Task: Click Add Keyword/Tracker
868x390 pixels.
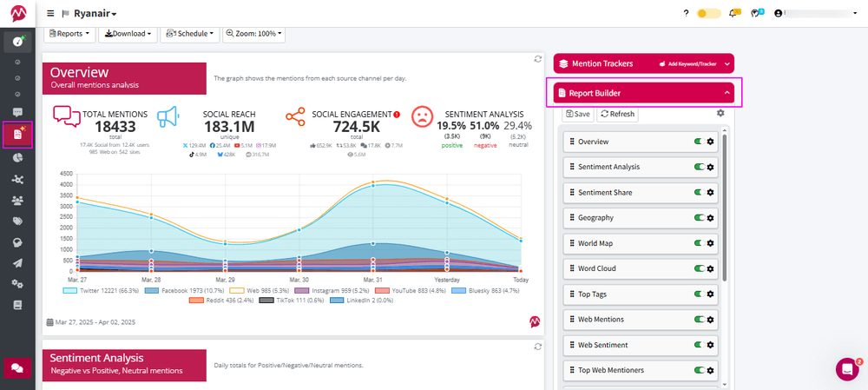Action: 687,64
